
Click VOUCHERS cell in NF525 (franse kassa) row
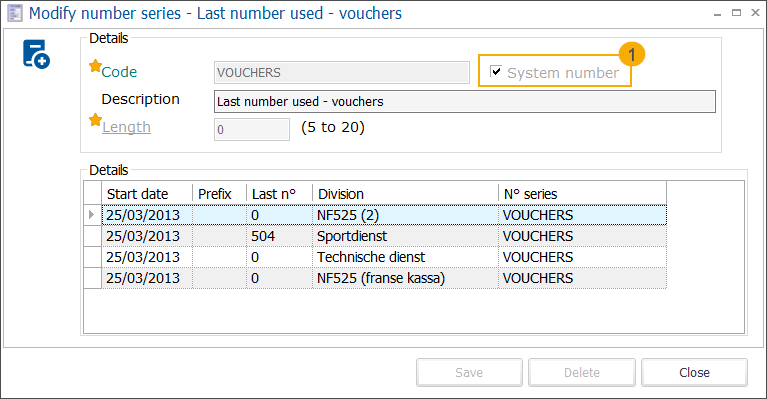[x=582, y=278]
